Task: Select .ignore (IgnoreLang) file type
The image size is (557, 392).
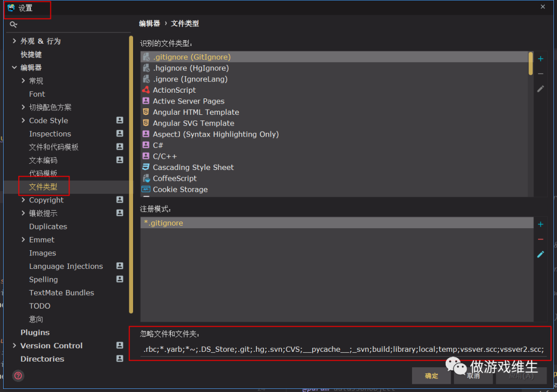Action: (335, 79)
